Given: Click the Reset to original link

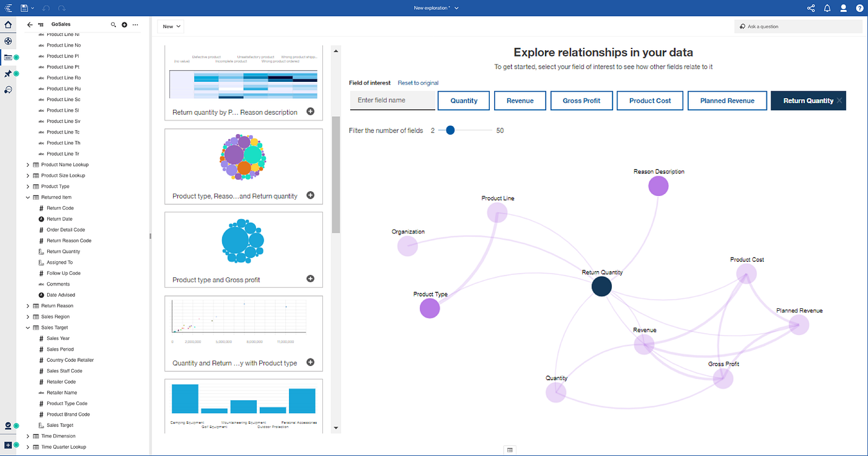Looking at the screenshot, I should point(418,83).
